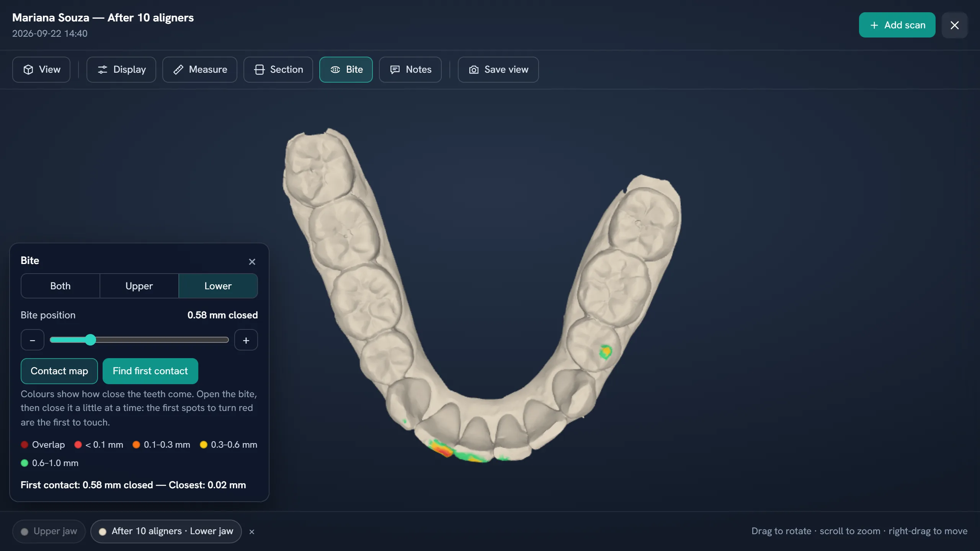Open Display options
The image size is (980, 551).
click(x=121, y=70)
